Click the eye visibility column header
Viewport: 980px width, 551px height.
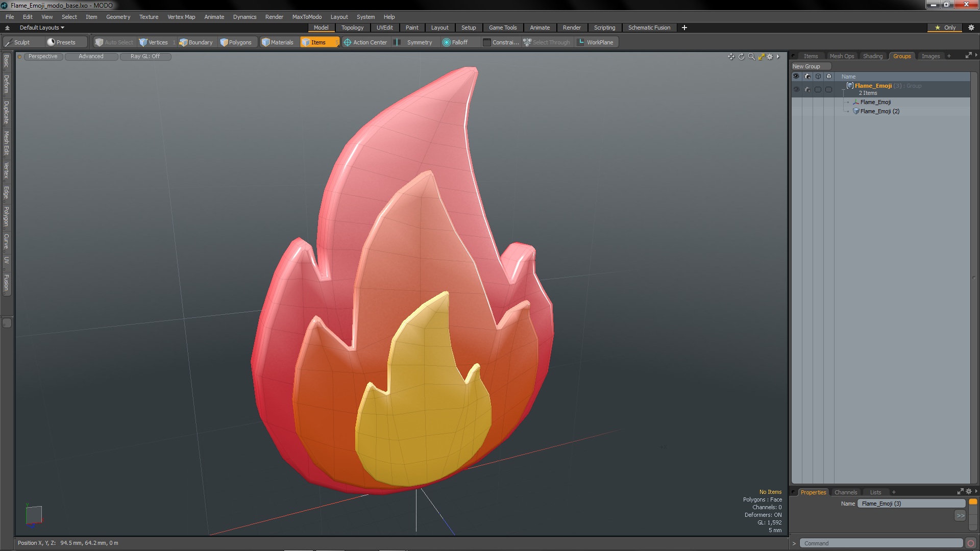coord(796,77)
